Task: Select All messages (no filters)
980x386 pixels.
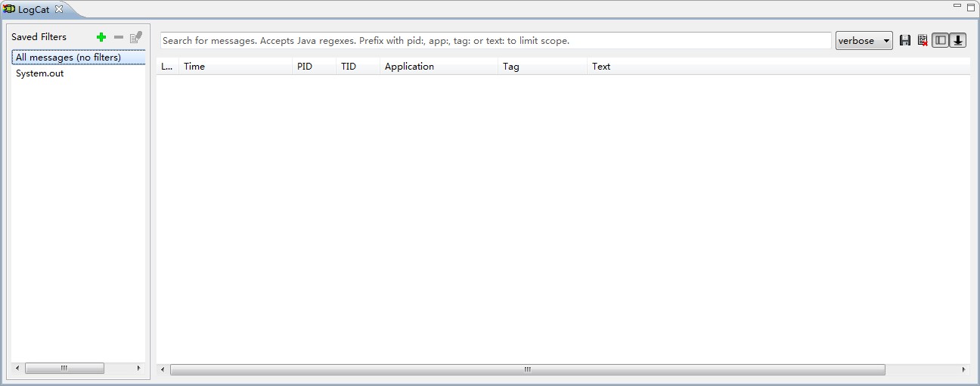Action: tap(79, 58)
